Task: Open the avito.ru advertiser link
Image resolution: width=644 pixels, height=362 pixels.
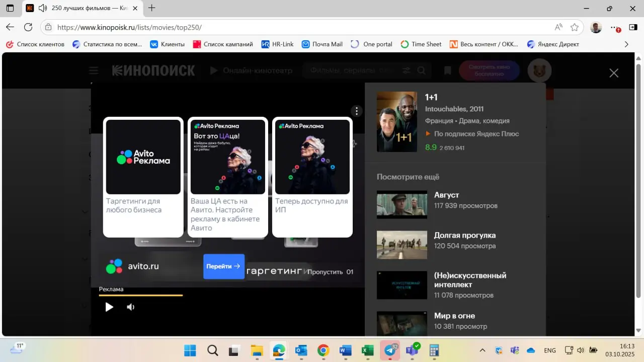Action: coord(143,266)
